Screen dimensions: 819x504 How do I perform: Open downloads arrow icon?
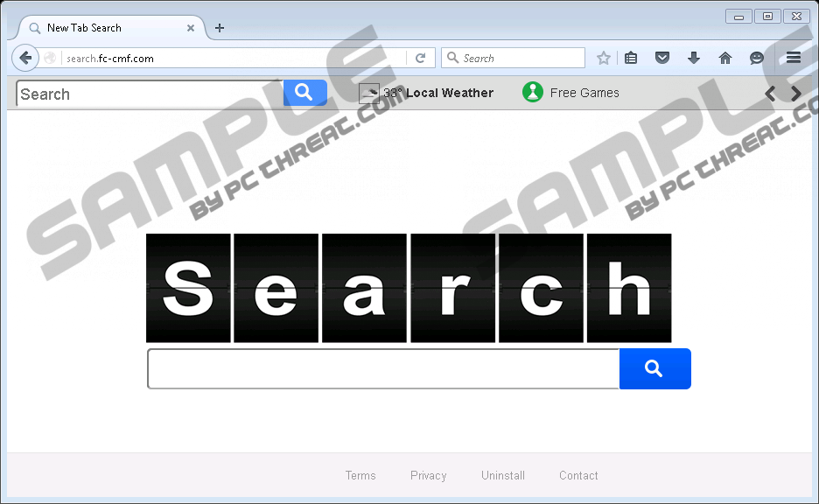coord(694,58)
